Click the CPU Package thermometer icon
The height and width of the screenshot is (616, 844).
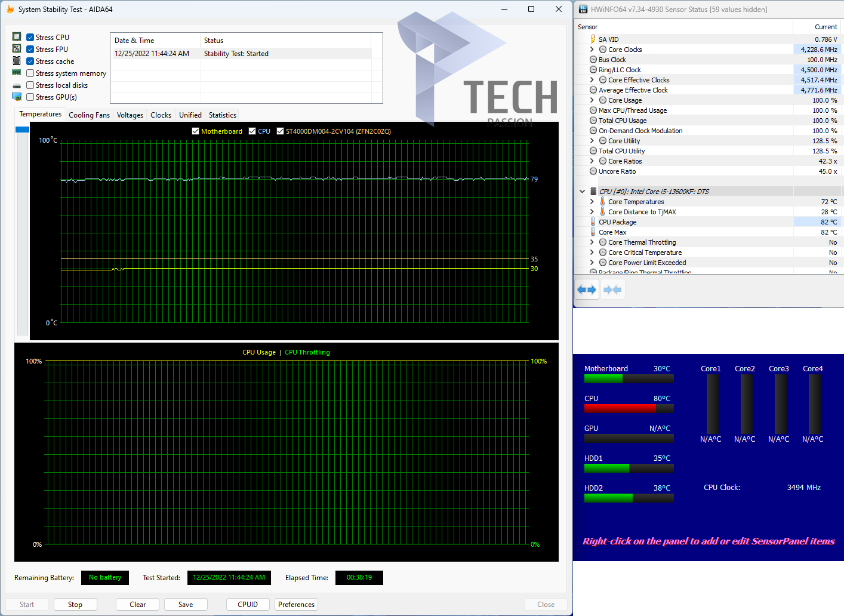[x=593, y=222]
